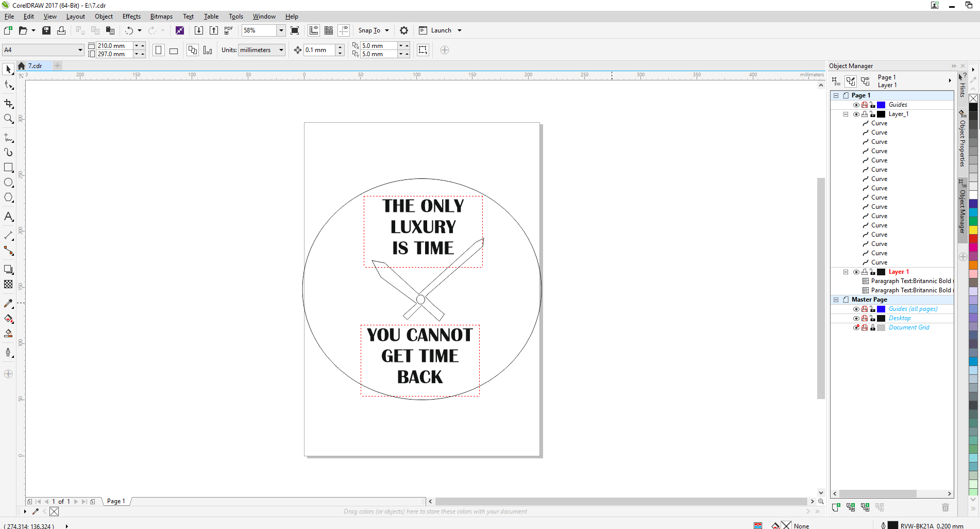The image size is (980, 529).
Task: Click the landscape orientation button
Action: (x=174, y=50)
